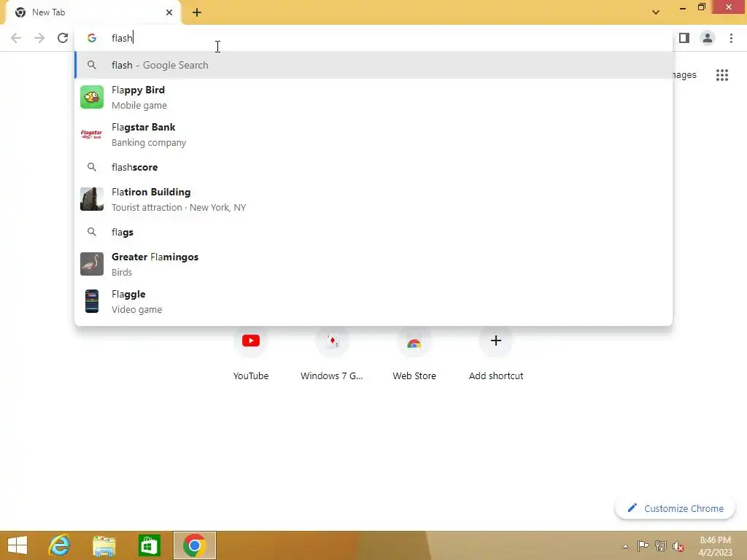Screen dimensions: 747x560
Task: Launch Internet Explorer from taskbar
Action: tap(60, 545)
